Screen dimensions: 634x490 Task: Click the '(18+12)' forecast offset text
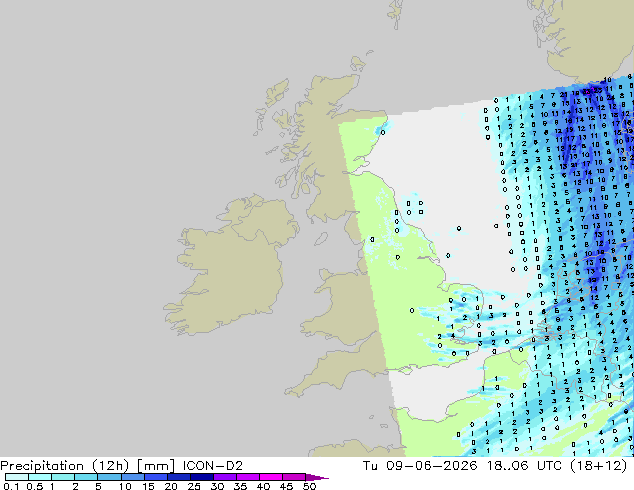[599, 466]
